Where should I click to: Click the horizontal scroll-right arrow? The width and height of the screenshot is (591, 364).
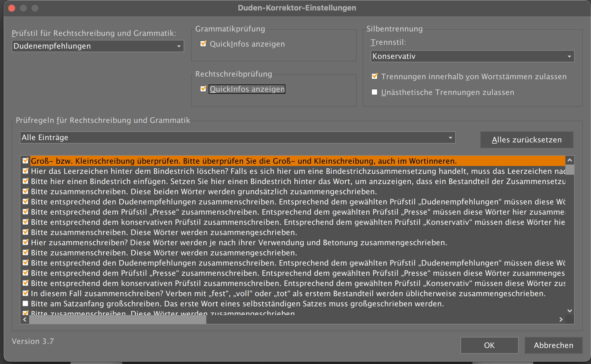click(561, 319)
